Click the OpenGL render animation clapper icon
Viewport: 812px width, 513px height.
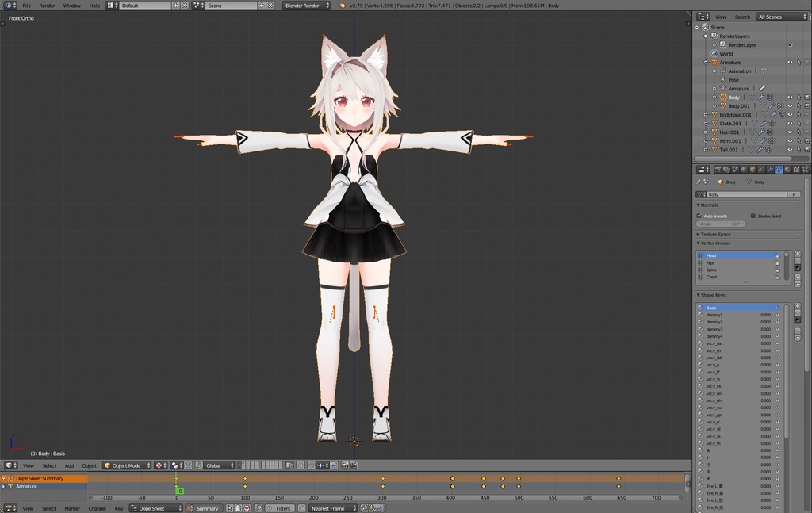click(x=353, y=465)
